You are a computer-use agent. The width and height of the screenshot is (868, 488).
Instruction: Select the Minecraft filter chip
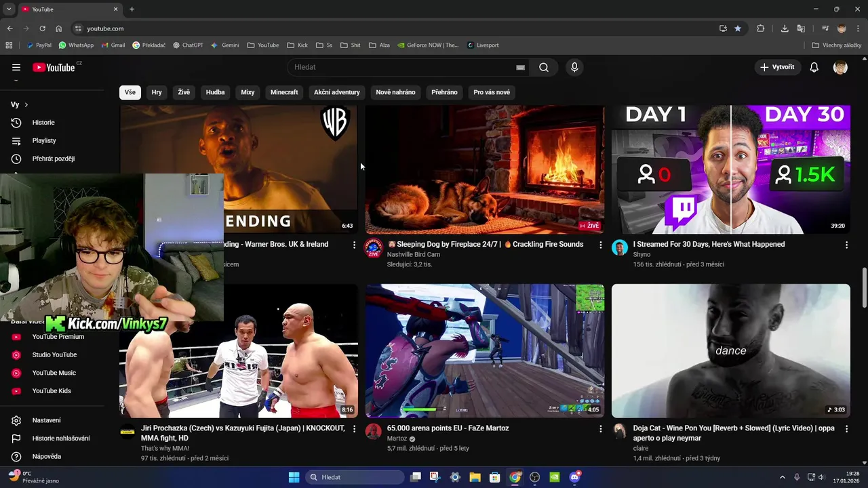pyautogui.click(x=284, y=92)
